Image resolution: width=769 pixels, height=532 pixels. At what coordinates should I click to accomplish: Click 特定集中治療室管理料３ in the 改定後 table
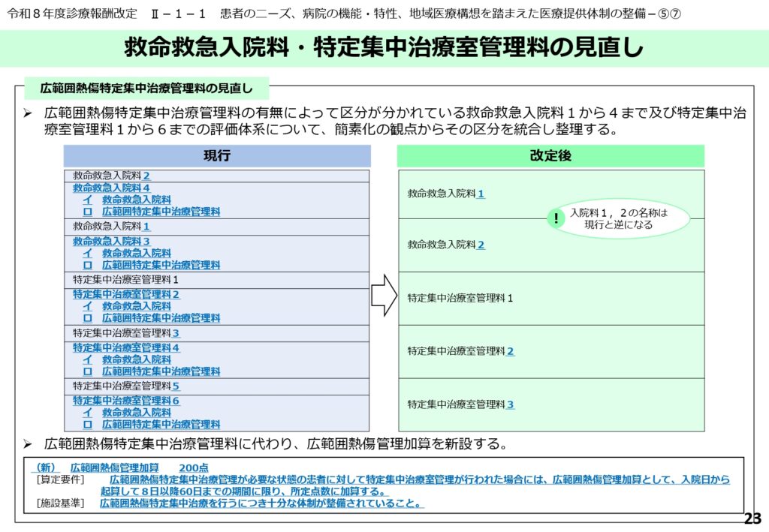tap(460, 404)
